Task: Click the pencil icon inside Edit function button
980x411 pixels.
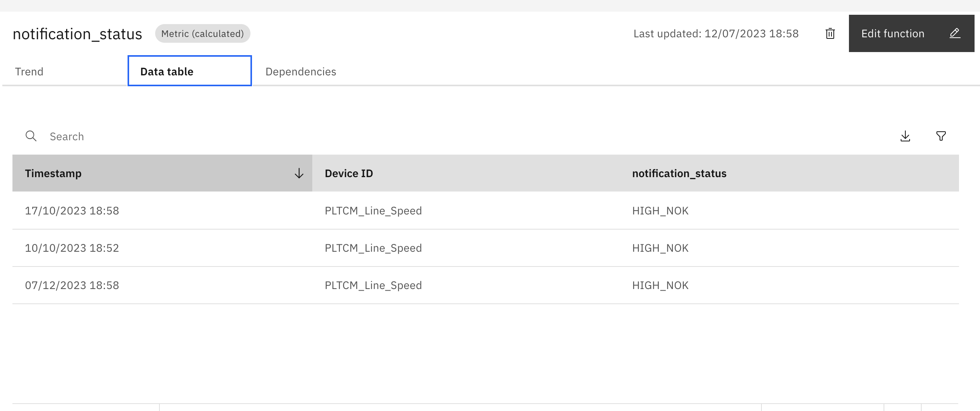Action: point(955,34)
